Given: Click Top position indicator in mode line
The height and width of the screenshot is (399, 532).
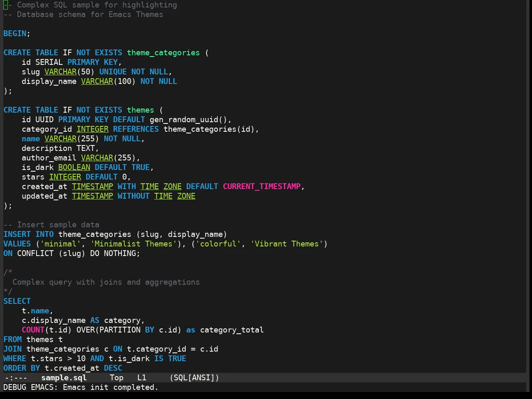Looking at the screenshot, I should [116, 378].
